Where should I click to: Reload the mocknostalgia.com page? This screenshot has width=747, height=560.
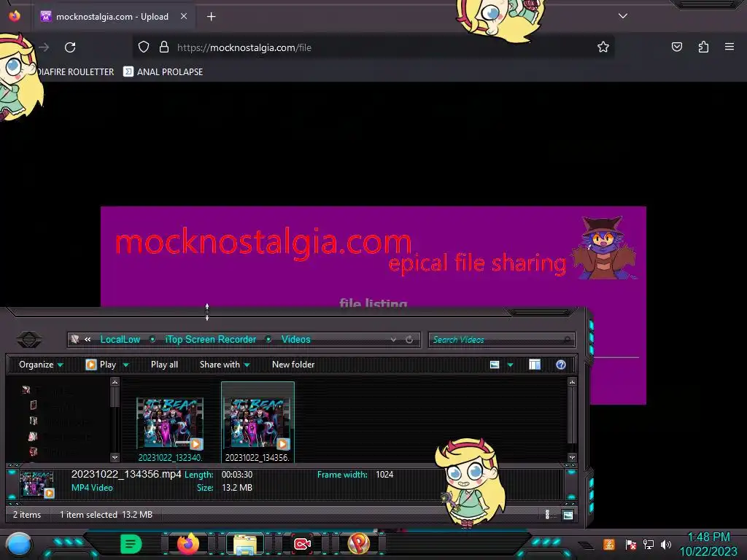(x=70, y=47)
